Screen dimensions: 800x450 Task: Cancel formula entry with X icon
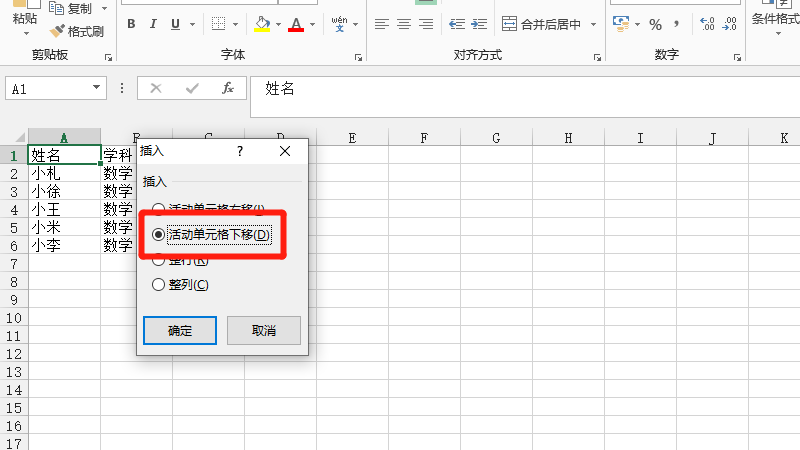[156, 89]
